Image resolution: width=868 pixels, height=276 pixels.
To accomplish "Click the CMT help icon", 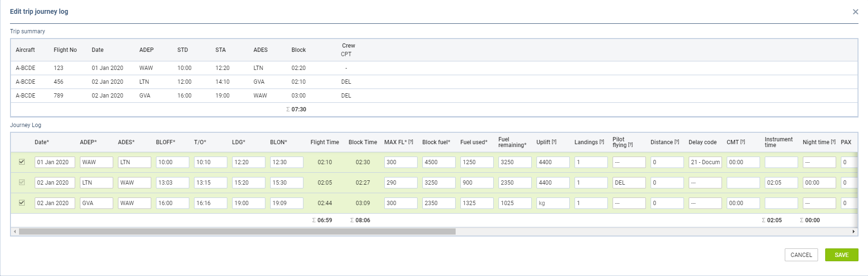I will (x=742, y=142).
